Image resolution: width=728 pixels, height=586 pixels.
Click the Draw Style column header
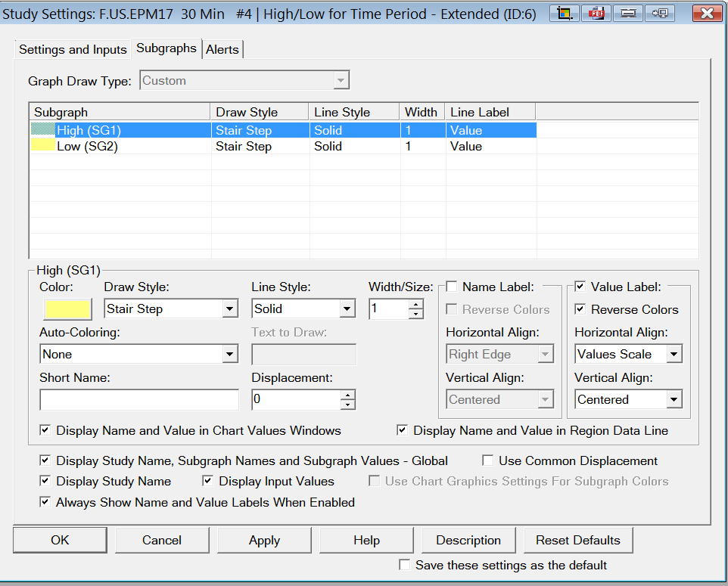coord(260,112)
